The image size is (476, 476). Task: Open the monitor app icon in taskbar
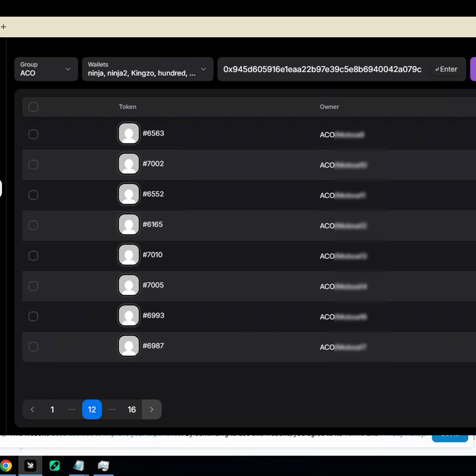click(104, 466)
